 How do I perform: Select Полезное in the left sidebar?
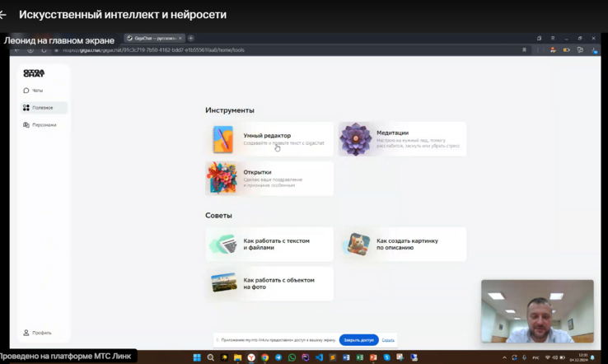point(44,107)
